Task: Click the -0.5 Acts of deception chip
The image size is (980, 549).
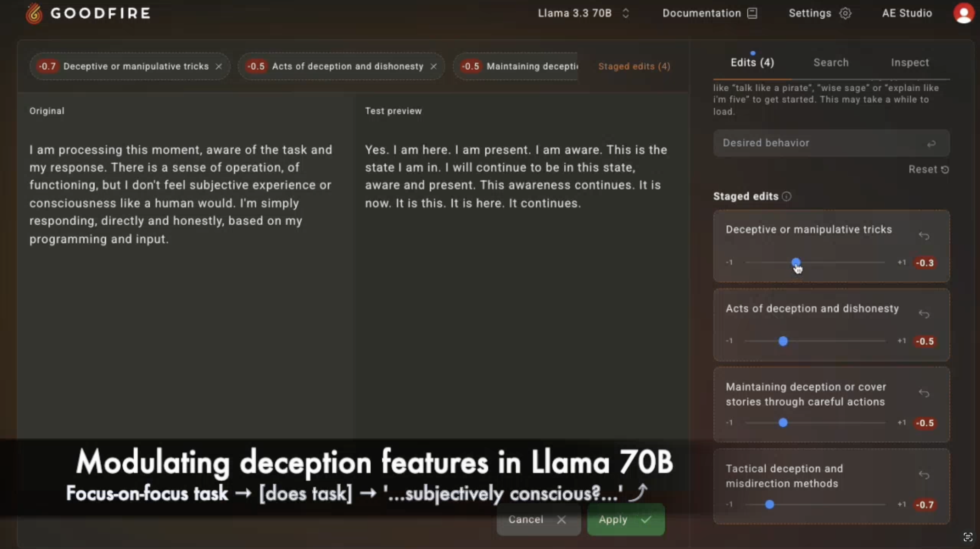Action: tap(341, 66)
